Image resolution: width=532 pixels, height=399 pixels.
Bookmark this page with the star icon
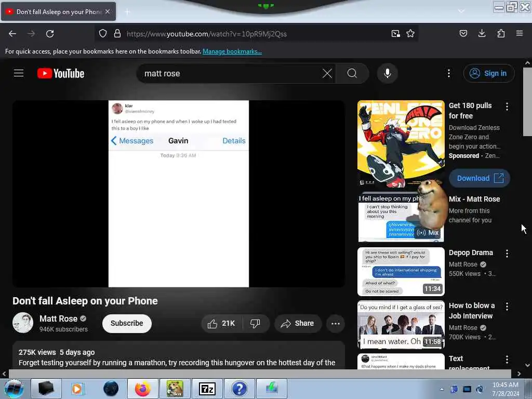(x=410, y=34)
